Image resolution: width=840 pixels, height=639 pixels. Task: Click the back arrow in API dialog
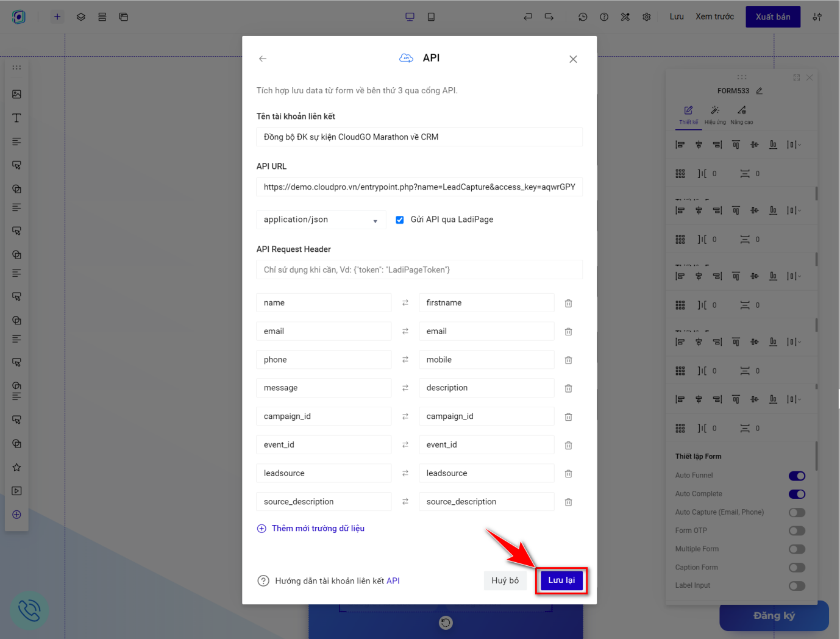263,59
